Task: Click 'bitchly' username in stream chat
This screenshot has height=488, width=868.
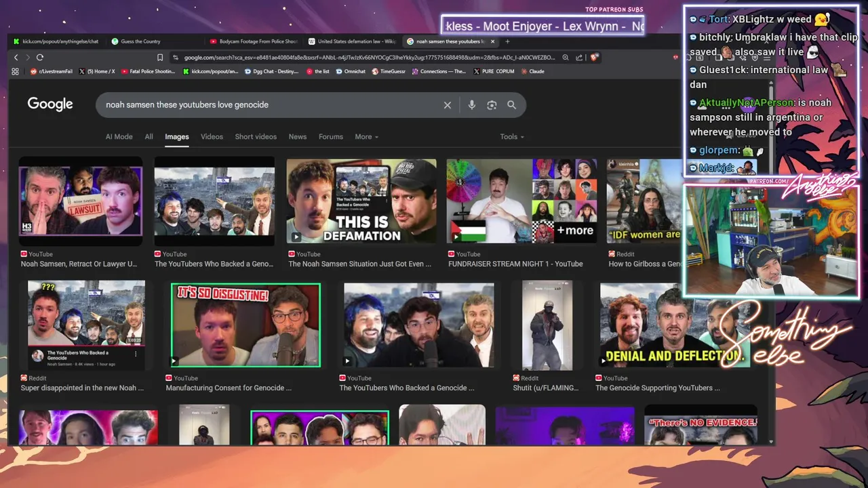Action: click(x=715, y=37)
